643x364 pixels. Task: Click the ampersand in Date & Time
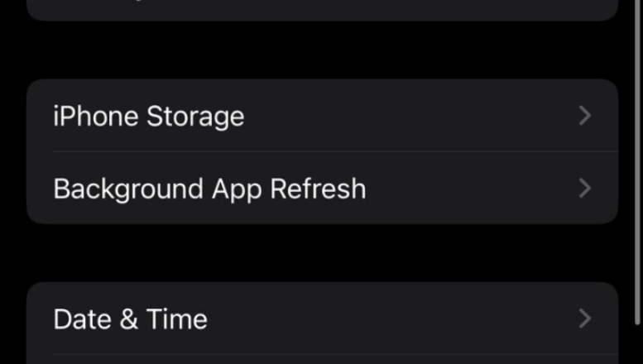pyautogui.click(x=130, y=319)
